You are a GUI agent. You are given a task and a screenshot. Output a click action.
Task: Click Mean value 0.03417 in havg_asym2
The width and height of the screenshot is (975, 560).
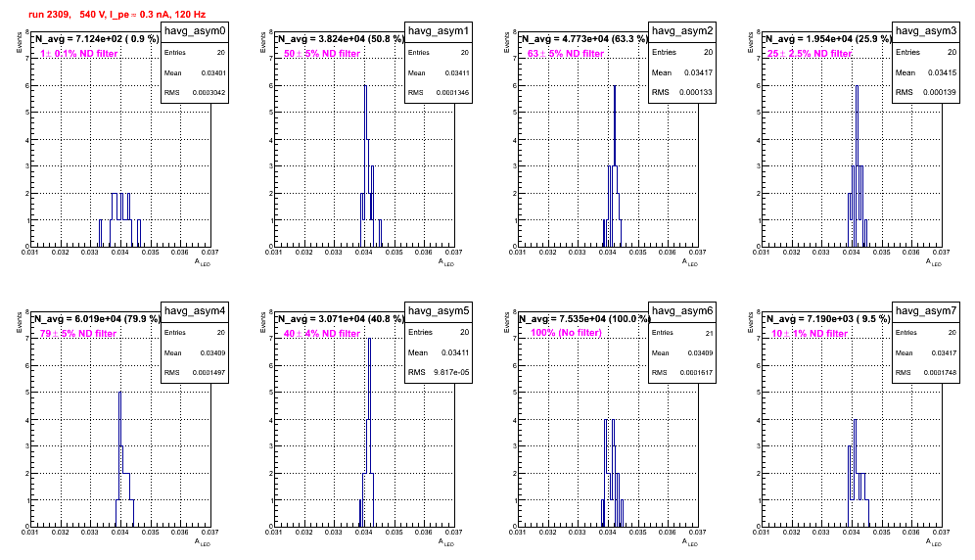[698, 72]
